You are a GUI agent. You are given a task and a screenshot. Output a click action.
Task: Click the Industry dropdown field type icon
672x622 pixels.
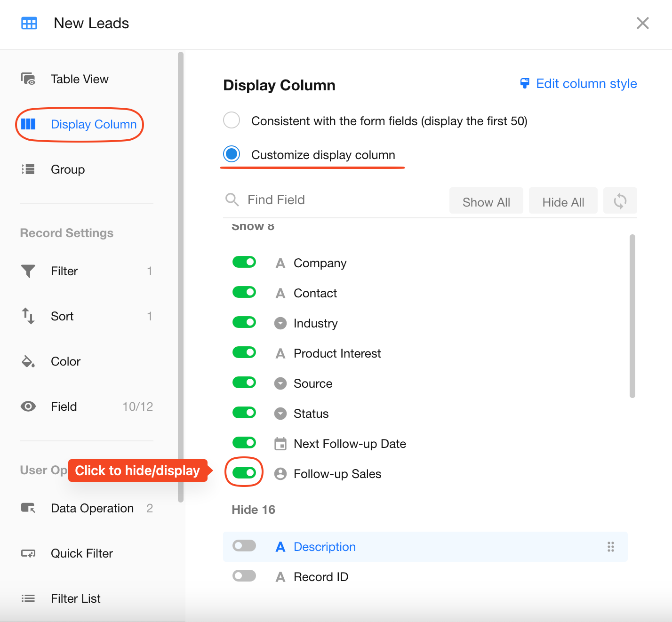280,323
